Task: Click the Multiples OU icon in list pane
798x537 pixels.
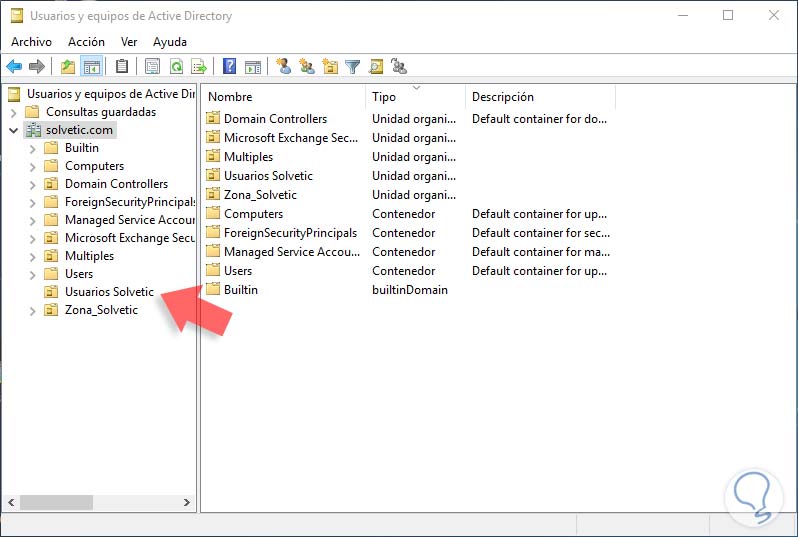Action: [213, 157]
